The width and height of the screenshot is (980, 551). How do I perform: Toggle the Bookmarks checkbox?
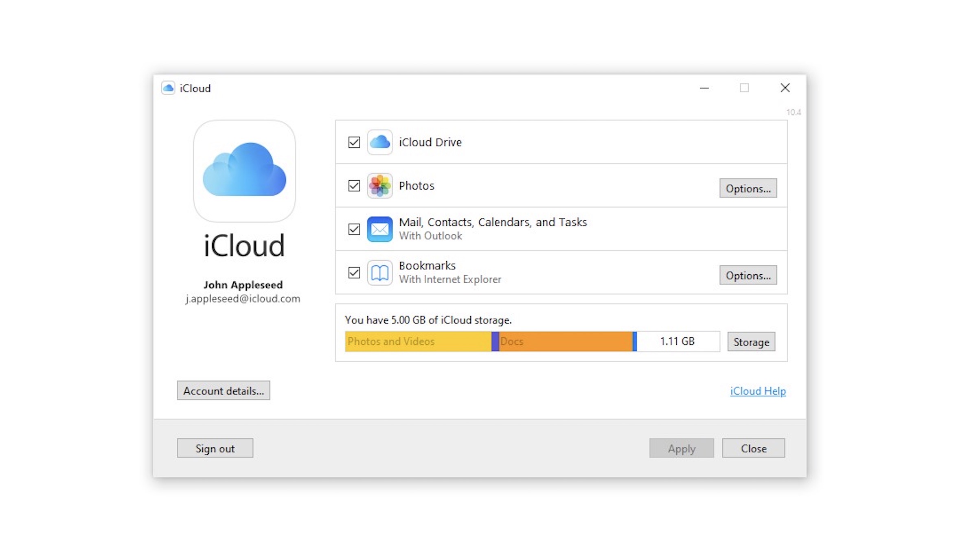coord(354,273)
